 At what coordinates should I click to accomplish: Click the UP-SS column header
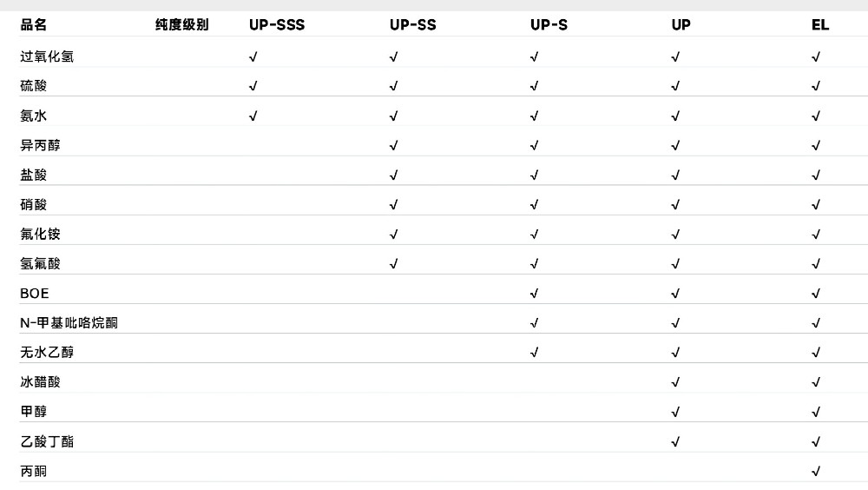pos(413,25)
